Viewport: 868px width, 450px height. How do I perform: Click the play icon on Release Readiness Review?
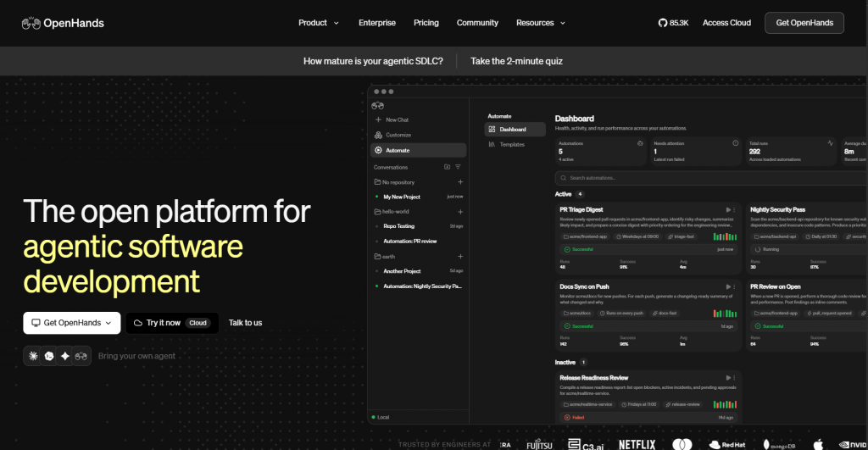pos(728,378)
